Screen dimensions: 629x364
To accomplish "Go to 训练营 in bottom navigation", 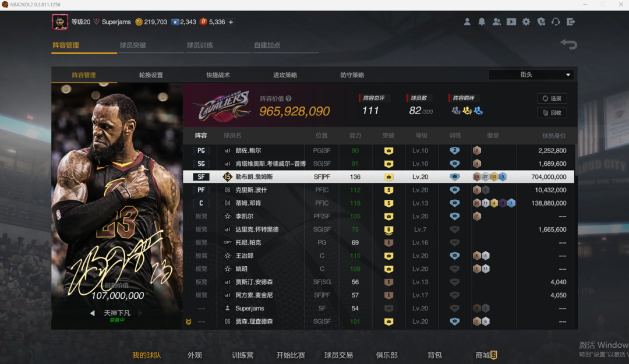I will point(243,355).
